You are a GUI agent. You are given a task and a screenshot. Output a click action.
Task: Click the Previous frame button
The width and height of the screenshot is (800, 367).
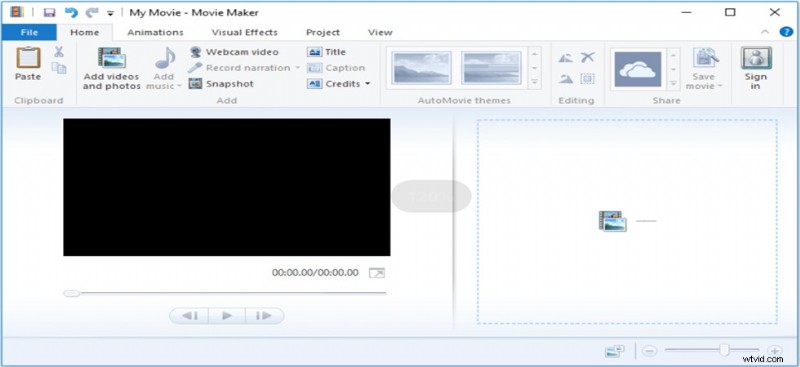[x=190, y=316]
